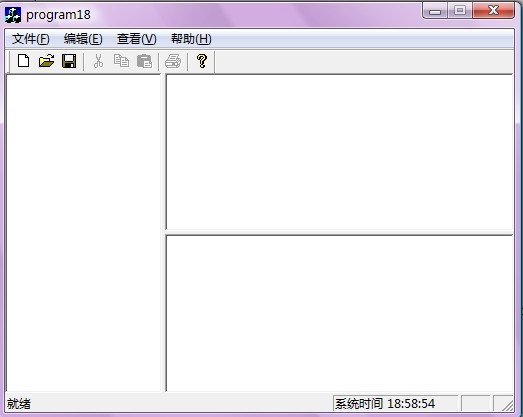Maximize the program18 window
523x417 pixels.
click(460, 11)
